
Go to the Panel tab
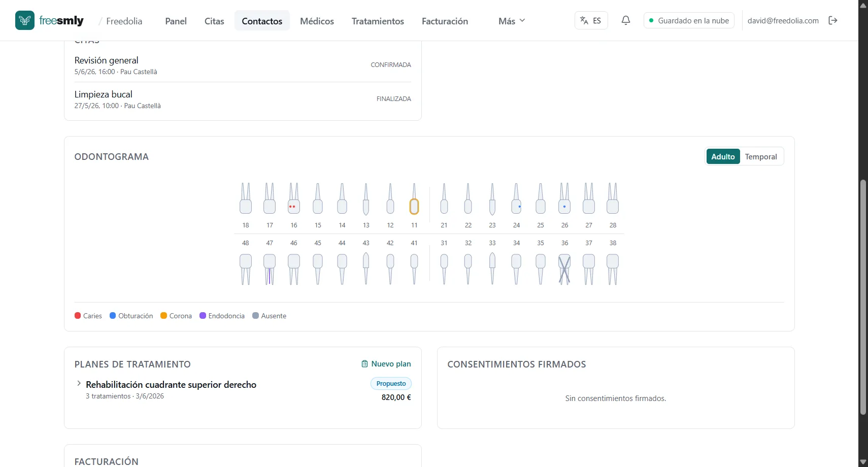click(176, 21)
